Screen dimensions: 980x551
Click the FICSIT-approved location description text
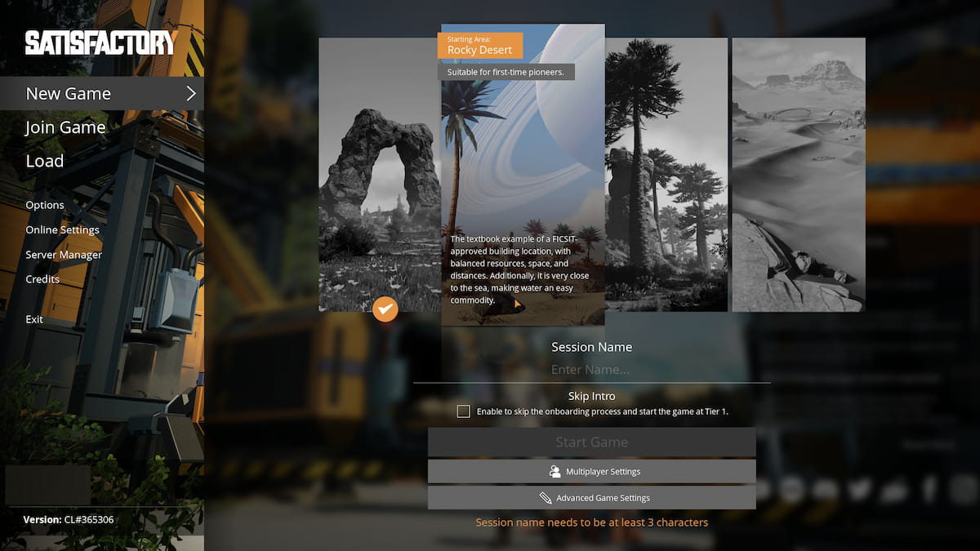[x=520, y=269]
